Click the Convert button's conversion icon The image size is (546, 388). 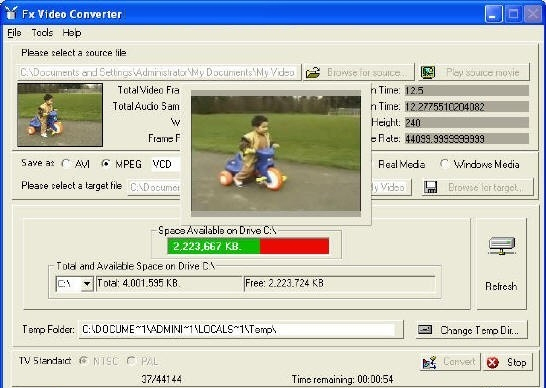[429, 363]
